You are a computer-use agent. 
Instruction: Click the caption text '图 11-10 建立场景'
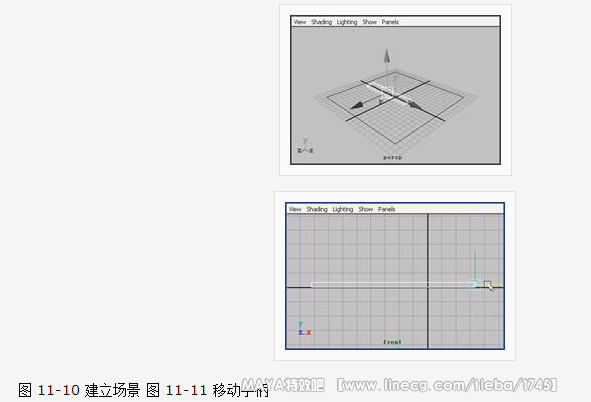(x=79, y=390)
